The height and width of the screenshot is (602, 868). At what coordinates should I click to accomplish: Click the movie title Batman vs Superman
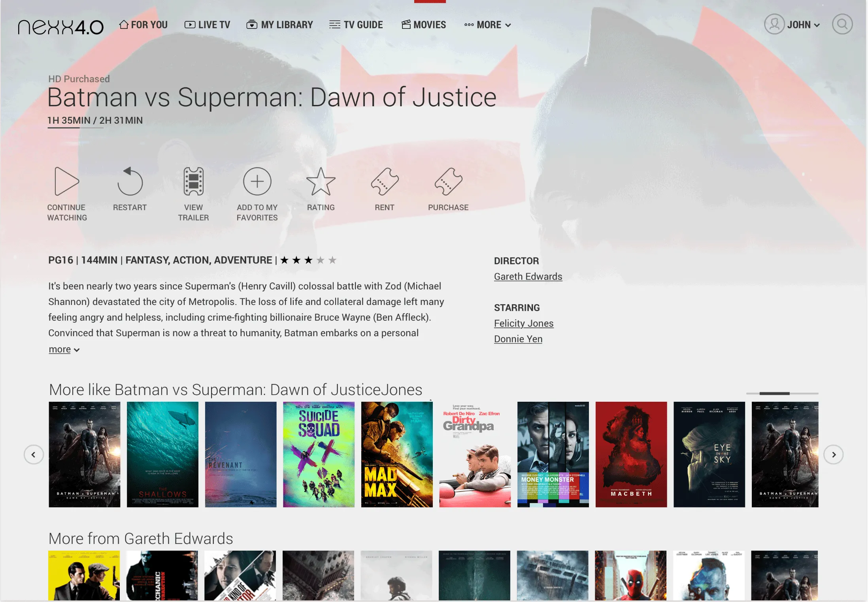point(272,97)
